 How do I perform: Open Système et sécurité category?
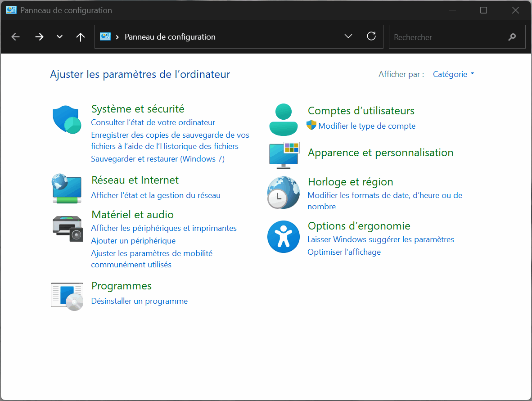(138, 109)
